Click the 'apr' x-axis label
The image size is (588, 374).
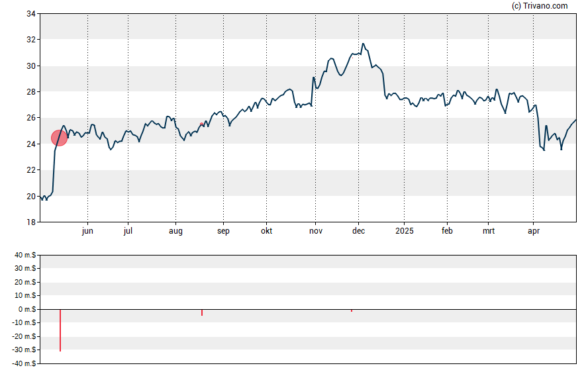tap(534, 231)
